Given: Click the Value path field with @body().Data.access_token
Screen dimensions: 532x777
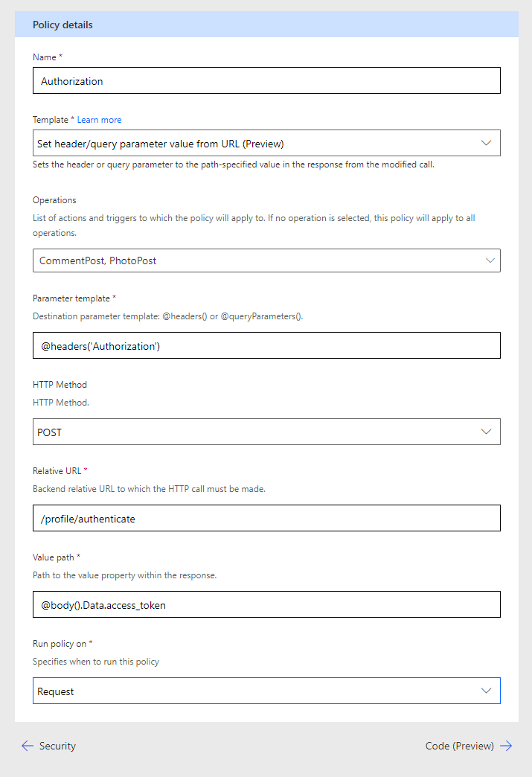Looking at the screenshot, I should tap(266, 604).
